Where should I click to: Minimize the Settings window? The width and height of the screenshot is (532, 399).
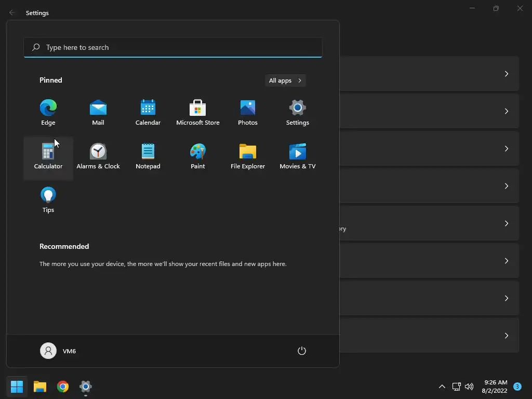(472, 8)
